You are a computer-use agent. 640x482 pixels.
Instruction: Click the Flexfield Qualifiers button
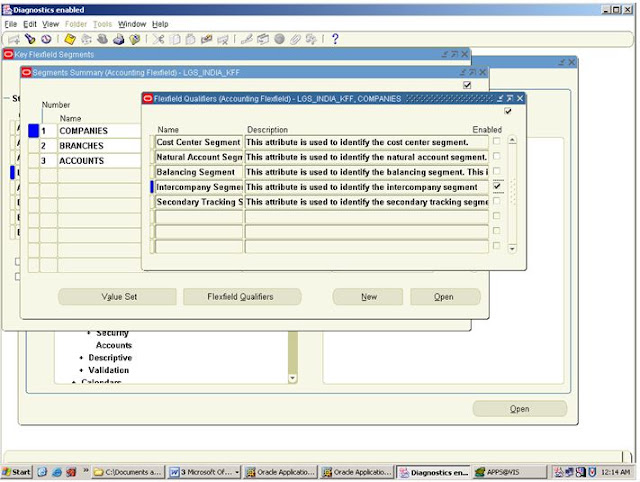[242, 297]
